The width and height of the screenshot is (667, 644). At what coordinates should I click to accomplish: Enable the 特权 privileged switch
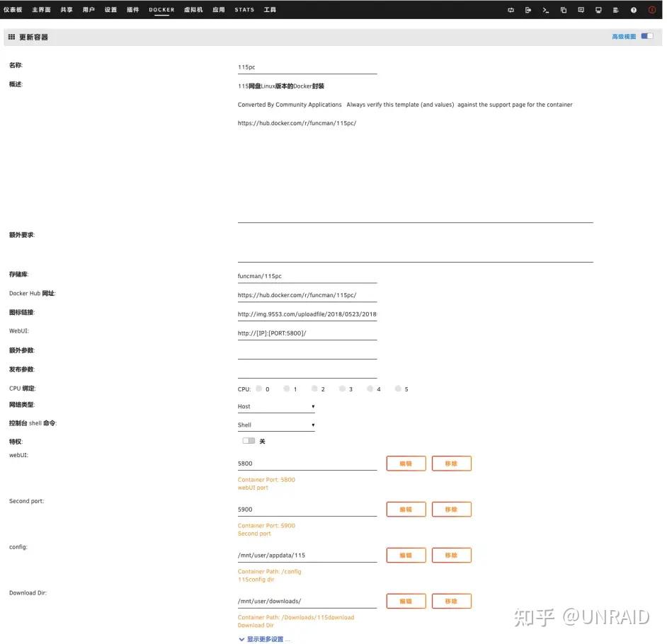point(248,440)
